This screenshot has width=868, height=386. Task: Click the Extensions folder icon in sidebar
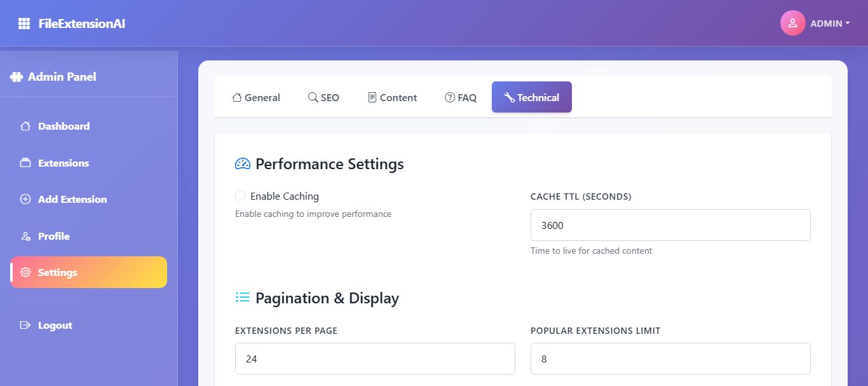[25, 163]
